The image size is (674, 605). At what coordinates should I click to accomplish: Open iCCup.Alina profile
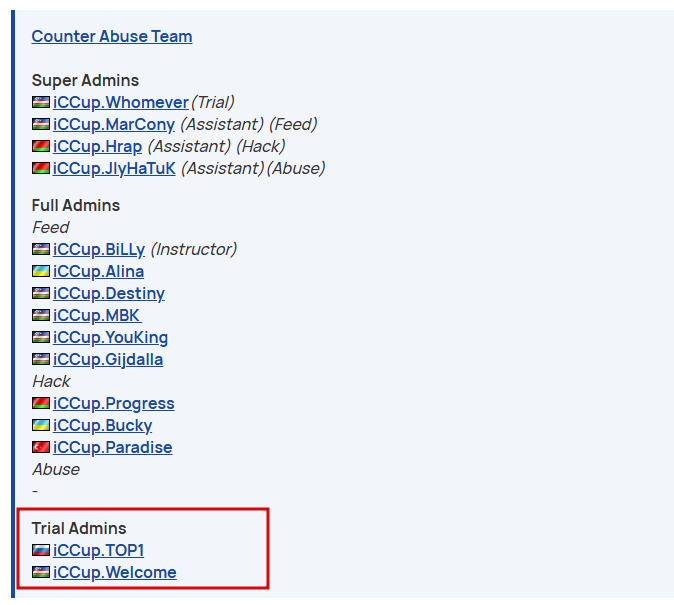click(x=98, y=271)
